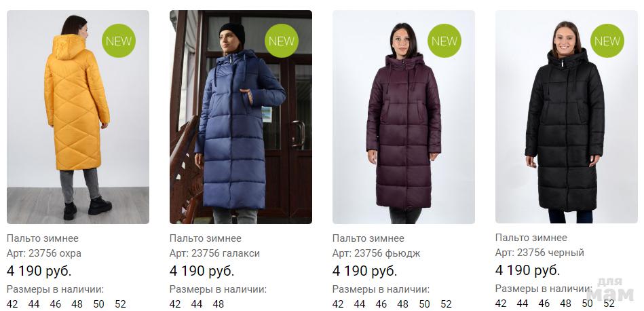Click NEW badge on galaxy blue coat
Screen dimensions: 644x311
coord(282,41)
